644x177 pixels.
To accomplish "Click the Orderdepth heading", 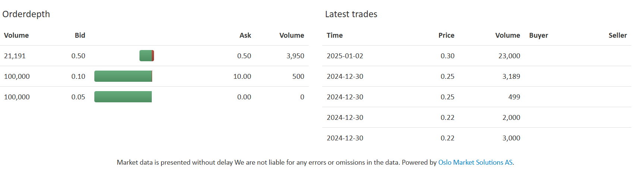I will (26, 14).
